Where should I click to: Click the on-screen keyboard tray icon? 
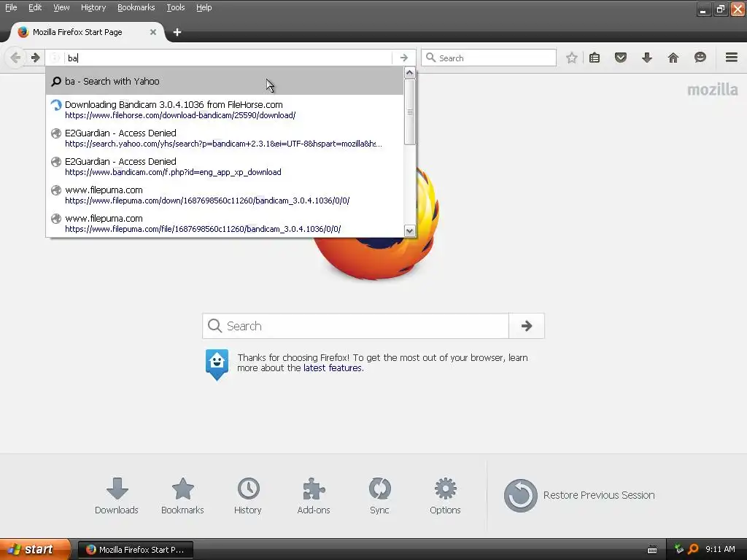[652, 550]
